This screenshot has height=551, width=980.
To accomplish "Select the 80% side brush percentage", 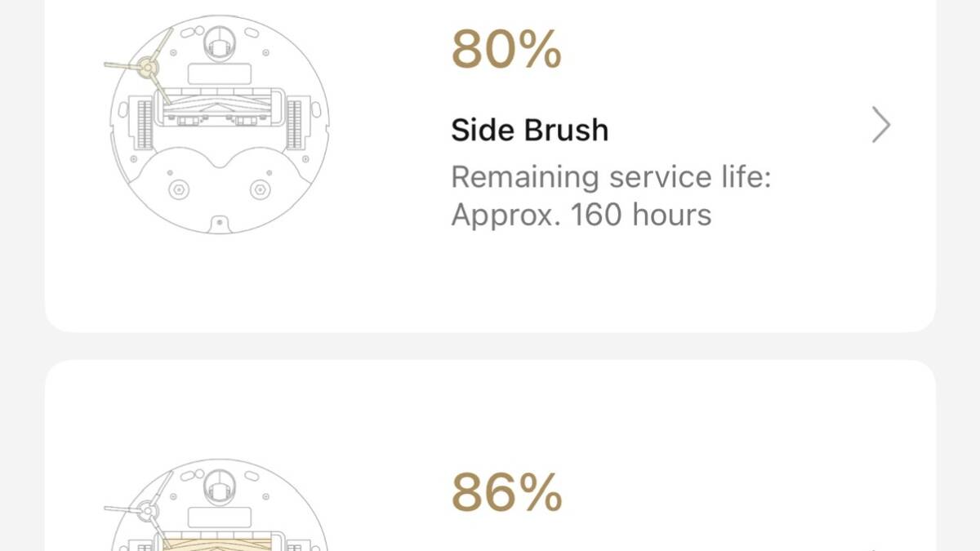I will point(506,51).
